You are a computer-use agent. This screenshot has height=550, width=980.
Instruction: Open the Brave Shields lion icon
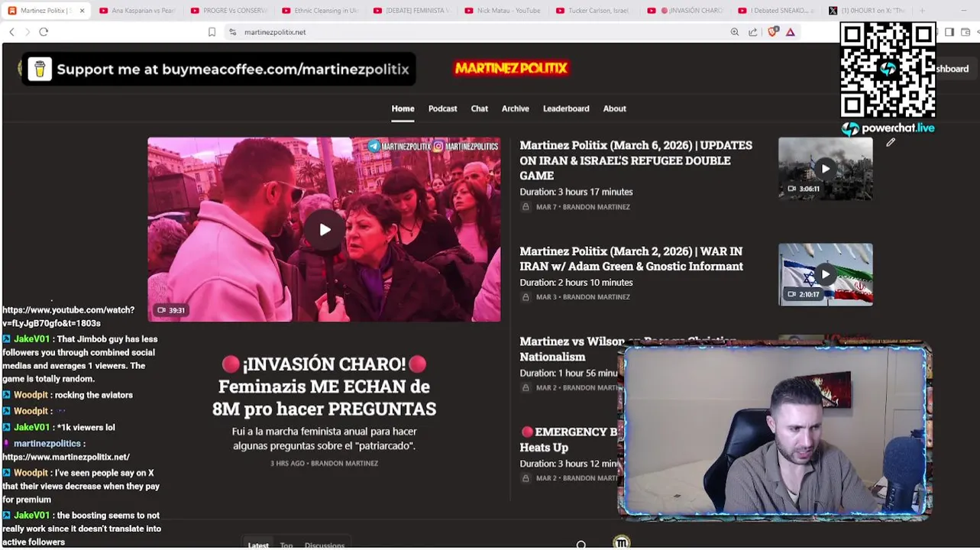(x=772, y=32)
